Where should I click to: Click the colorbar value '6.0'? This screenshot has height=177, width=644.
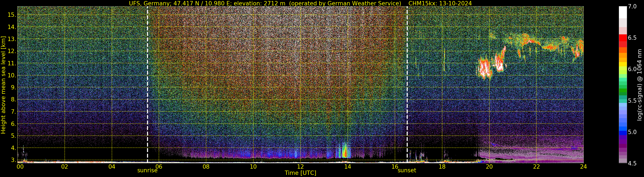tap(632, 69)
